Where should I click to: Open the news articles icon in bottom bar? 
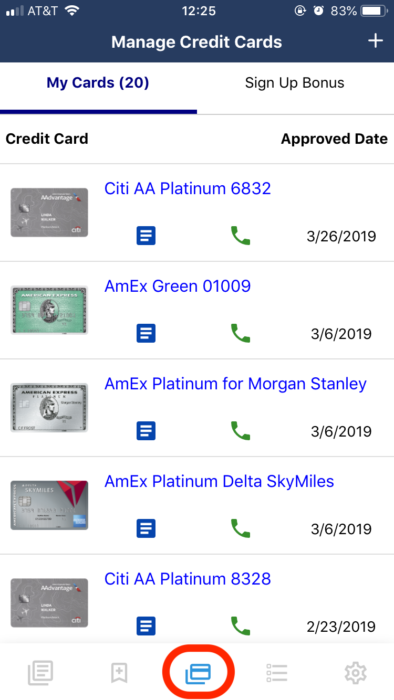point(41,673)
